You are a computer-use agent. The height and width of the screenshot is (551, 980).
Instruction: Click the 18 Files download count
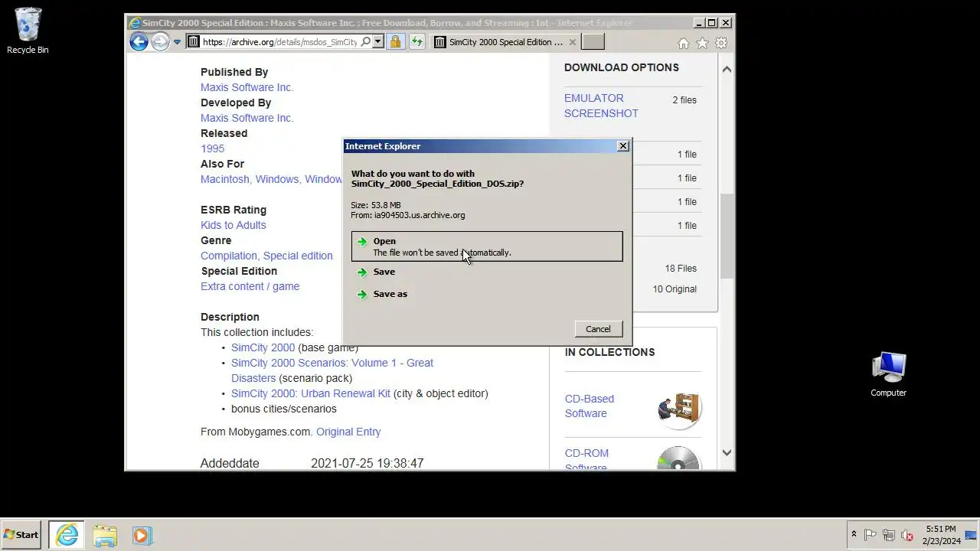[x=681, y=269]
